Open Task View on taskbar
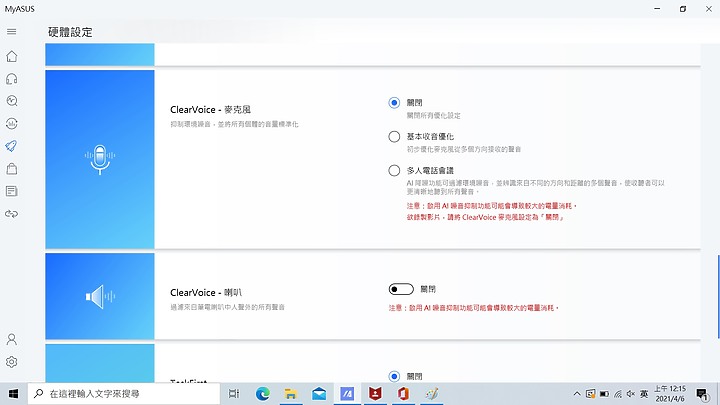Screen dimensions: 720x405 tap(234, 394)
